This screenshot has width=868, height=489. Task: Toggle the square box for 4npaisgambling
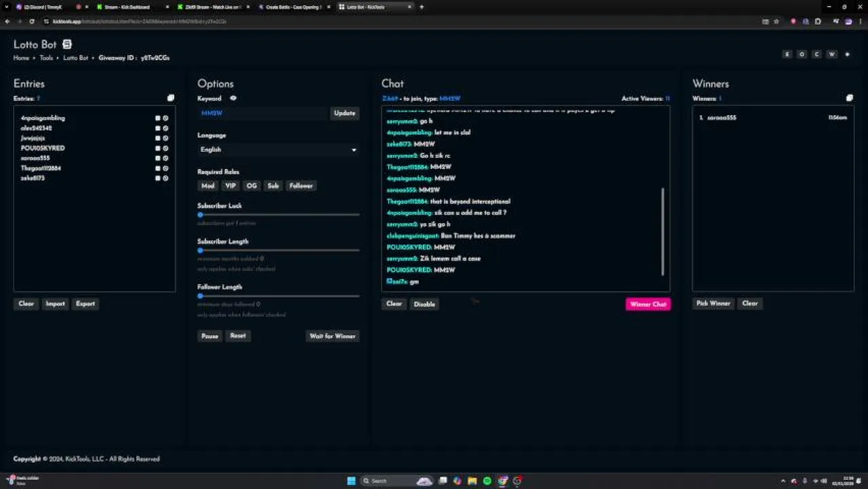pos(158,118)
